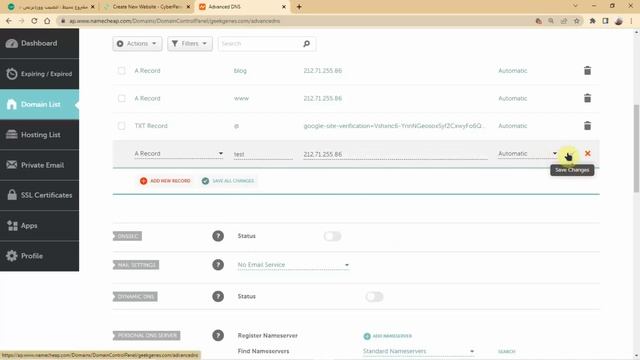Open SSL Certificates section
The height and width of the screenshot is (360, 640).
39,195
